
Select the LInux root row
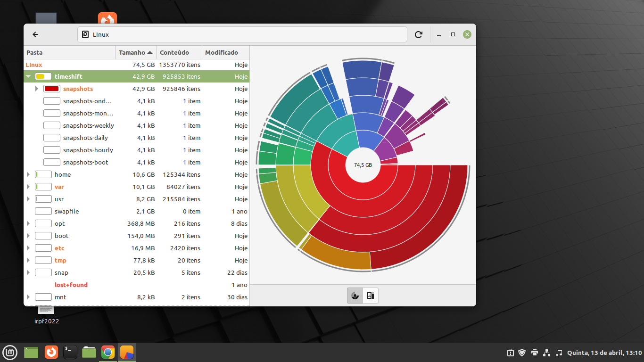pyautogui.click(x=136, y=65)
